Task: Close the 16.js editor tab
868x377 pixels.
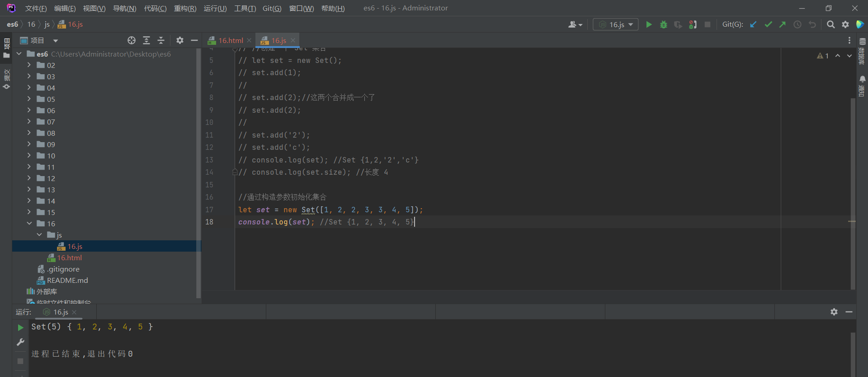Action: click(293, 40)
